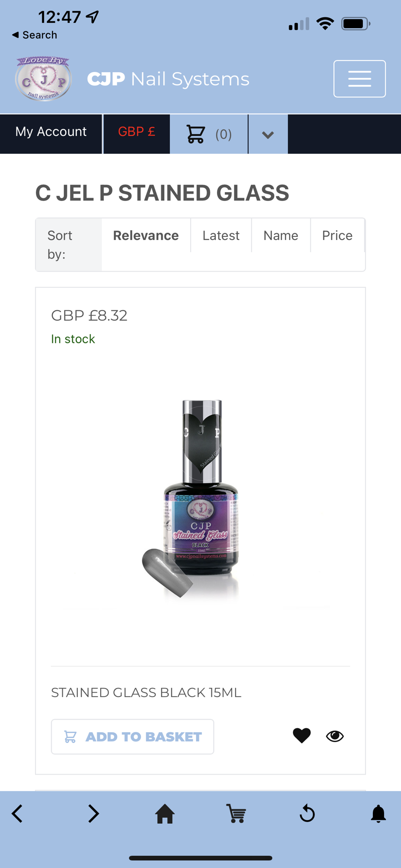Quick view product with eye icon
401x868 pixels.
pyautogui.click(x=335, y=736)
